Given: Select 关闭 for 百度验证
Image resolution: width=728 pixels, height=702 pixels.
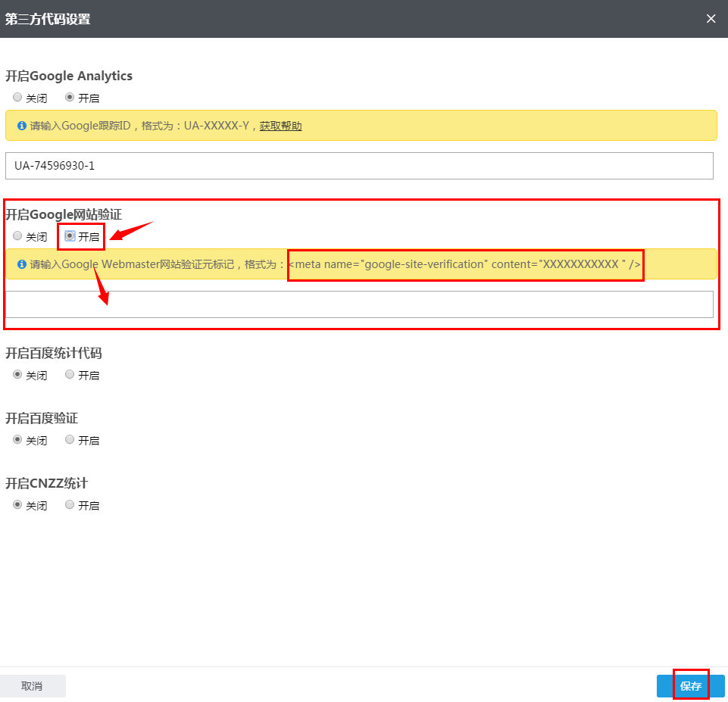Looking at the screenshot, I should [17, 440].
